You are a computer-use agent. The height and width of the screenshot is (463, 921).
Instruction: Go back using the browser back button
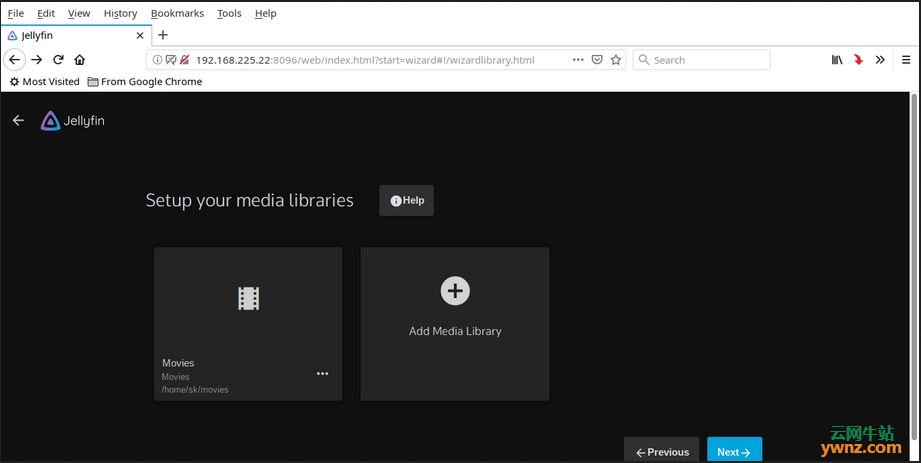pyautogui.click(x=15, y=59)
